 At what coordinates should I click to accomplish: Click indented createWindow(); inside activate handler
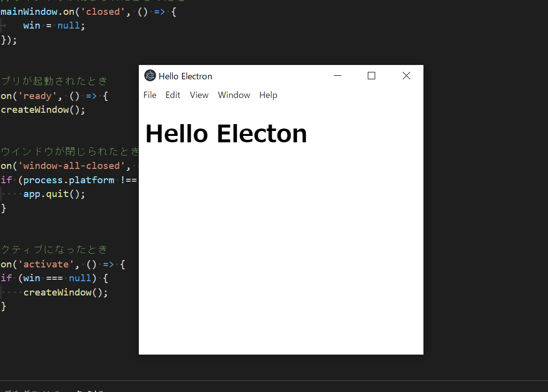65,293
